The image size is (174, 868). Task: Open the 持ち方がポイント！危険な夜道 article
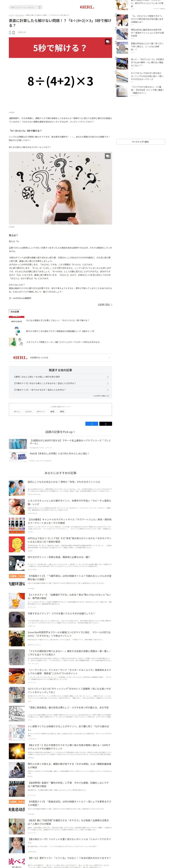(59, 557)
